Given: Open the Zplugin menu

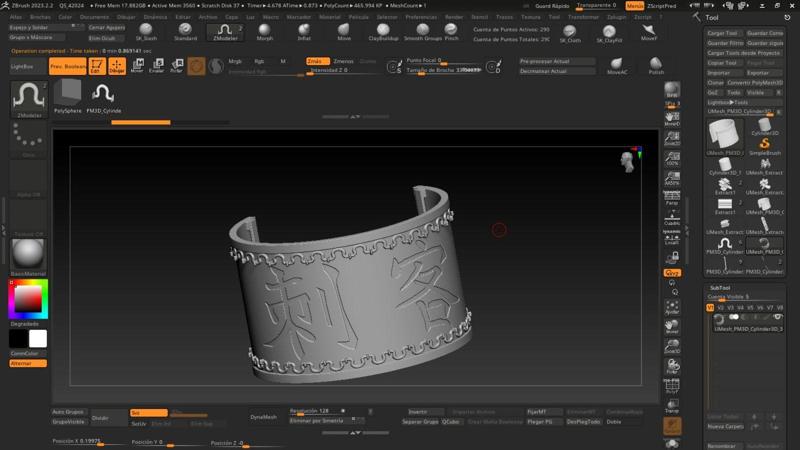Looking at the screenshot, I should coord(616,17).
